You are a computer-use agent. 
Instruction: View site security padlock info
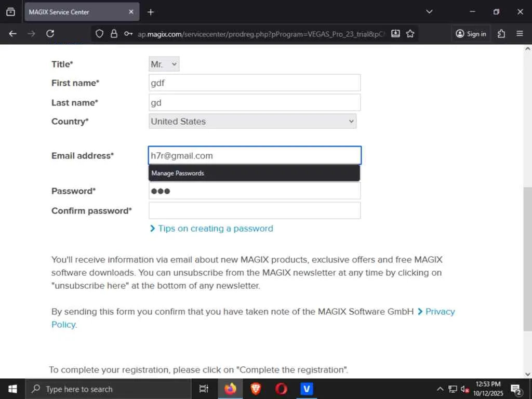click(114, 34)
